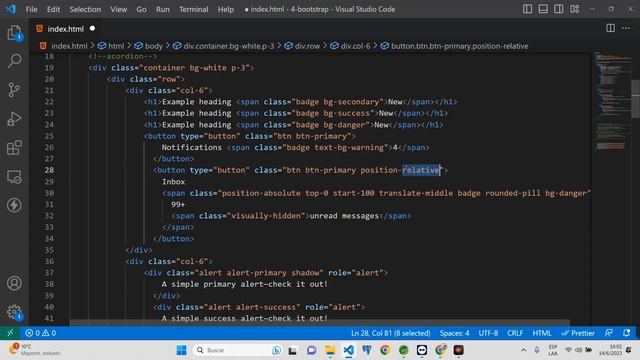The image size is (640, 360).
Task: Open the lightning bolt extension view
Action: tap(14, 205)
